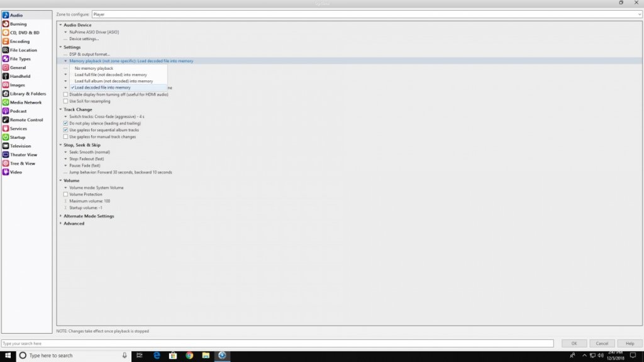Open the General category icon
644x362 pixels.
[6, 67]
